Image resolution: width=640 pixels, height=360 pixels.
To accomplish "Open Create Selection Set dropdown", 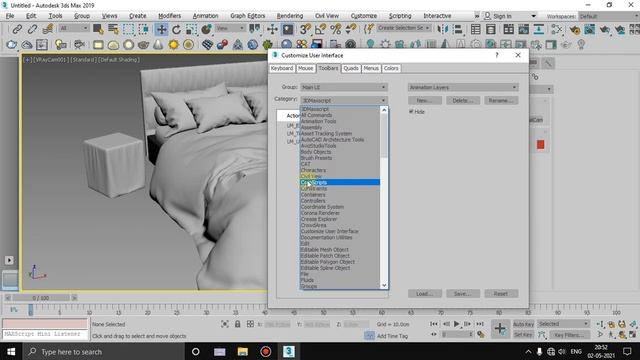I will click(404, 28).
